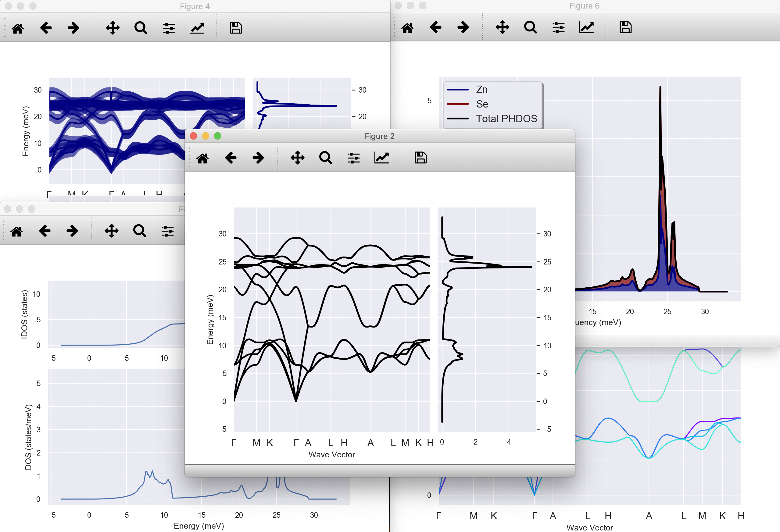Bring Figure 6 forward via its title bar

pos(584,6)
